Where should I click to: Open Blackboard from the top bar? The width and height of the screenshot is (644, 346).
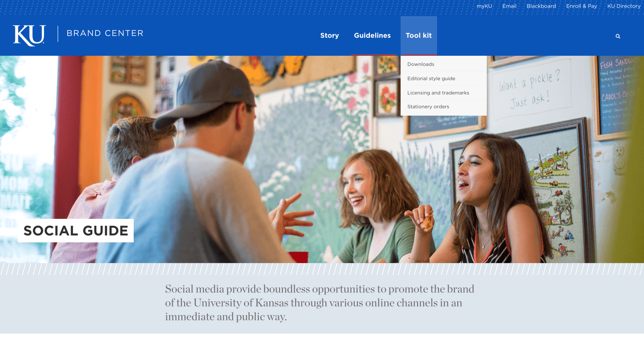tap(541, 6)
